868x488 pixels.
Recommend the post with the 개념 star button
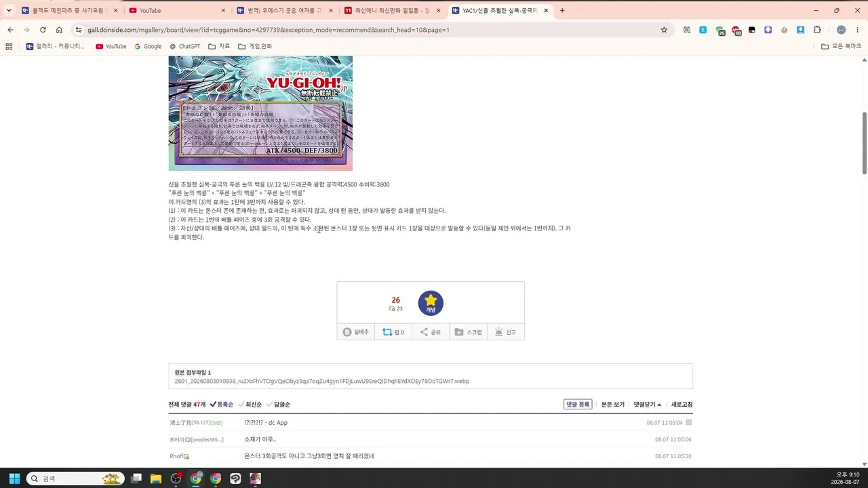point(431,303)
